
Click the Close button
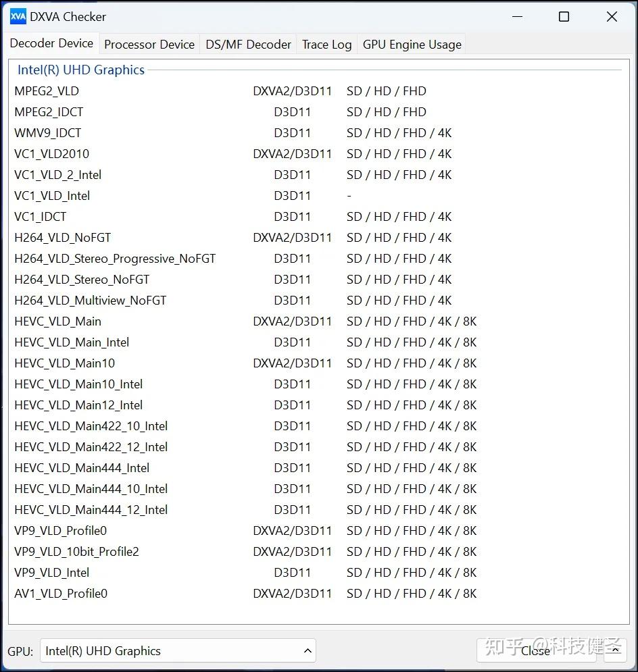click(x=535, y=650)
